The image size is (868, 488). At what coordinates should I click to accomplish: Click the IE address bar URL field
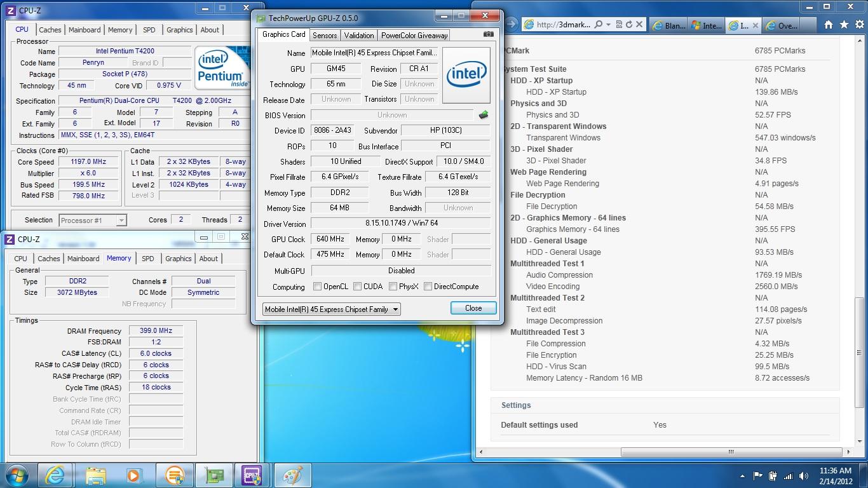pyautogui.click(x=563, y=25)
